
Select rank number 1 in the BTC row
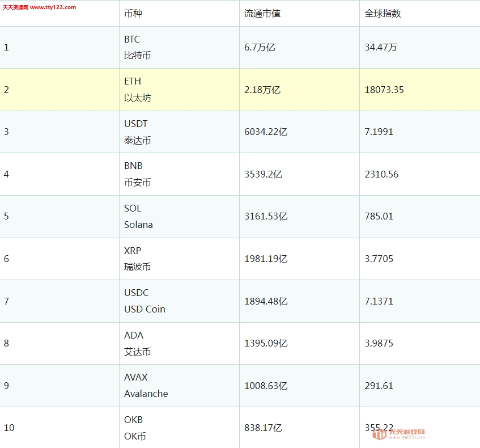(6, 48)
